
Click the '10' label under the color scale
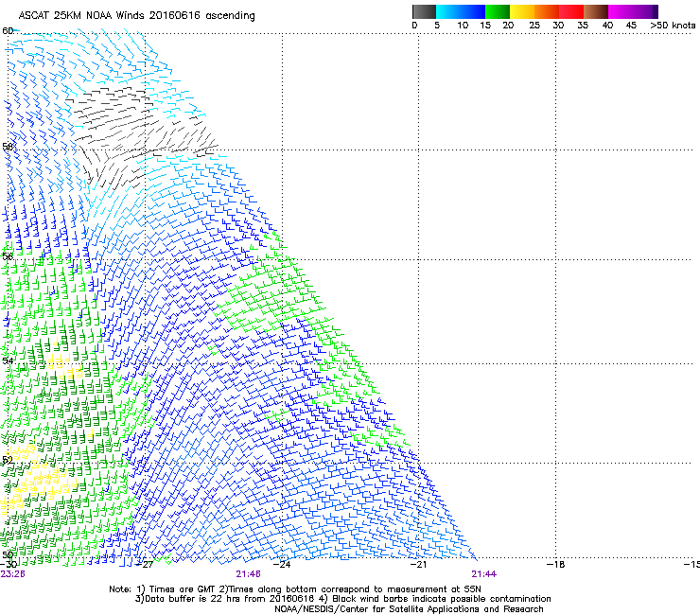463,26
